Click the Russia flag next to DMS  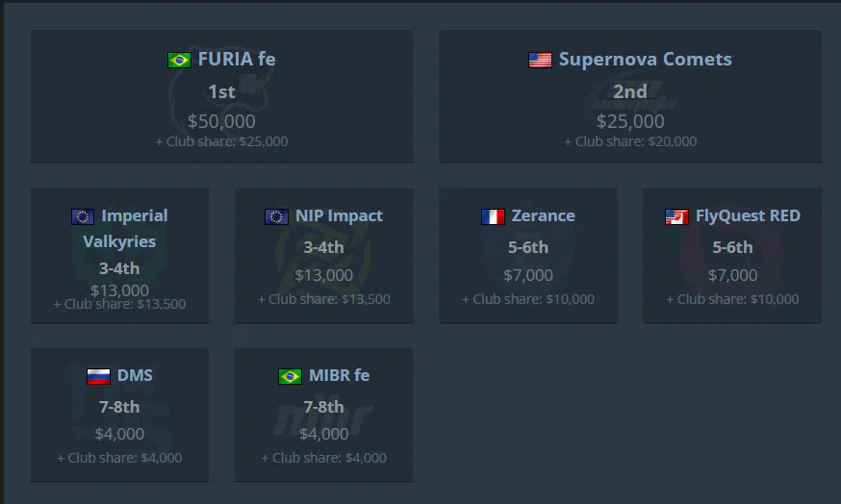coord(99,376)
